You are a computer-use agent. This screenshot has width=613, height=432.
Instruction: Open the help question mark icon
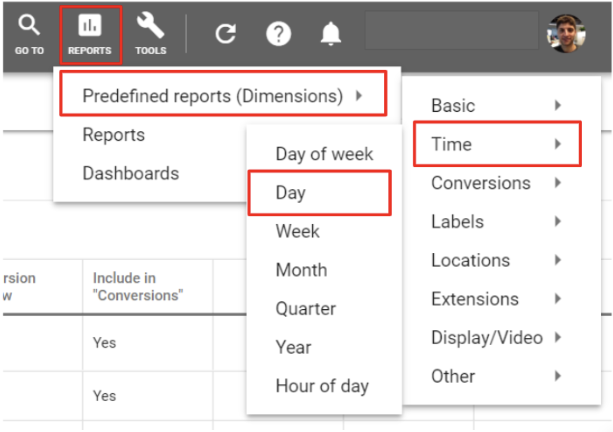(278, 34)
